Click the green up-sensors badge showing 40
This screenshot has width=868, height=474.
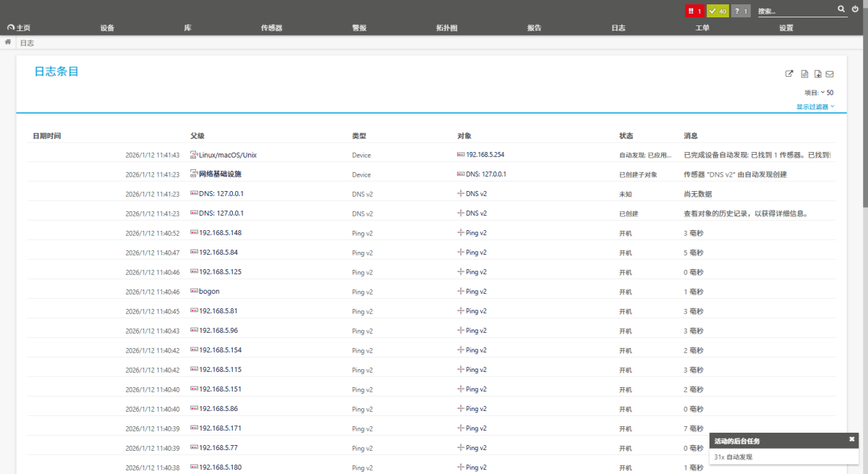(718, 11)
